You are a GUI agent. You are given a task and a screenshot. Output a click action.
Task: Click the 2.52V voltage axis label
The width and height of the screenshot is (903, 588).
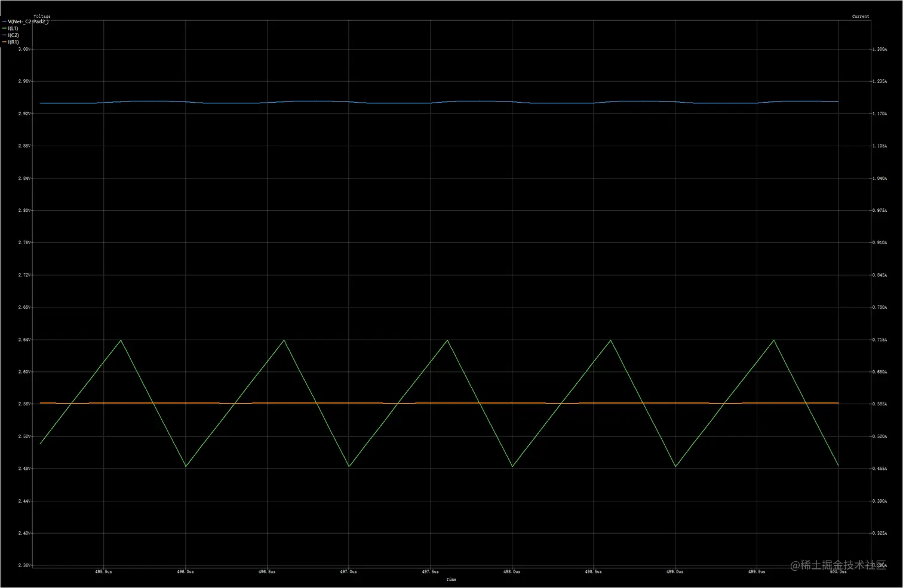(24, 436)
